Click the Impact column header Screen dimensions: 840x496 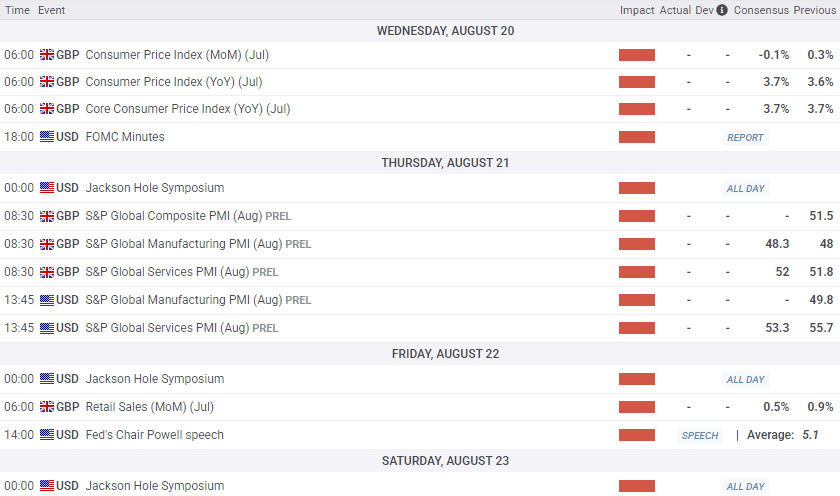637,10
